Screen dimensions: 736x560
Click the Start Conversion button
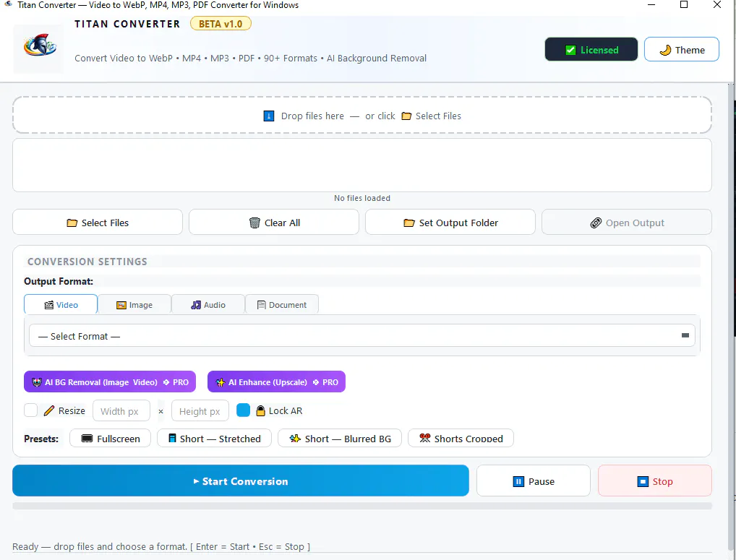241,481
